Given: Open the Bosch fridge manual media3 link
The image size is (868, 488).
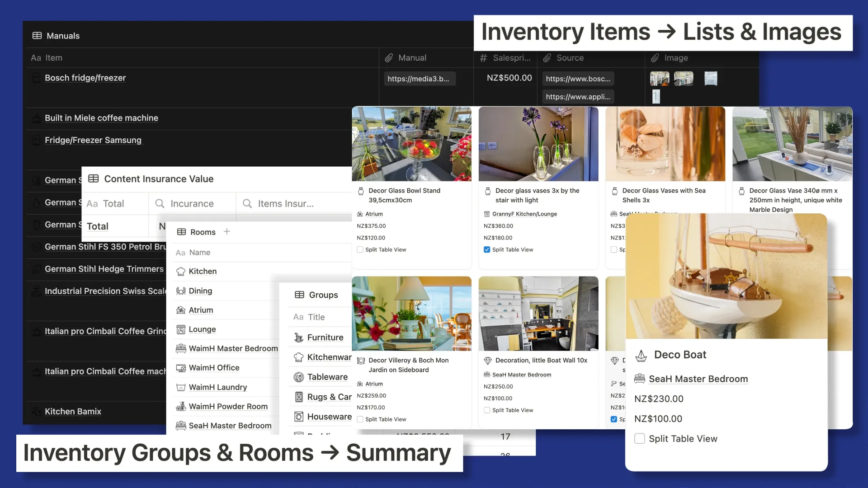Looking at the screenshot, I should [x=419, y=79].
